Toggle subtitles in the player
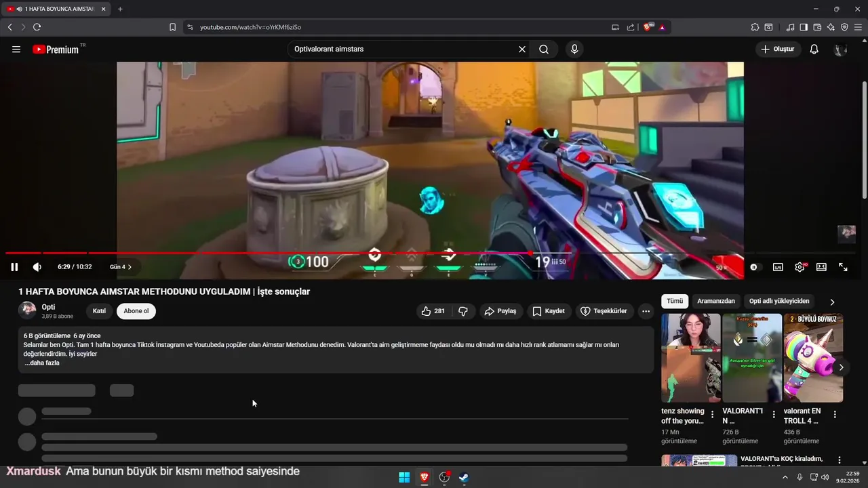This screenshot has height=488, width=868. click(778, 267)
